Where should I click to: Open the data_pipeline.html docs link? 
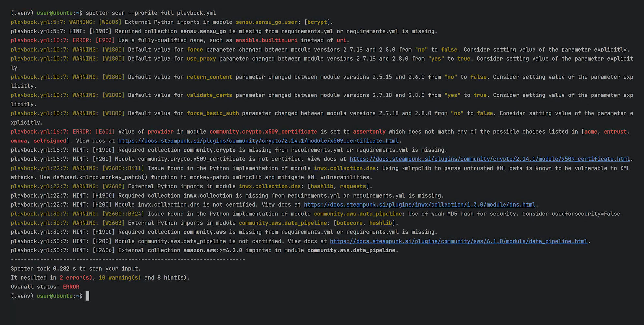click(x=459, y=241)
